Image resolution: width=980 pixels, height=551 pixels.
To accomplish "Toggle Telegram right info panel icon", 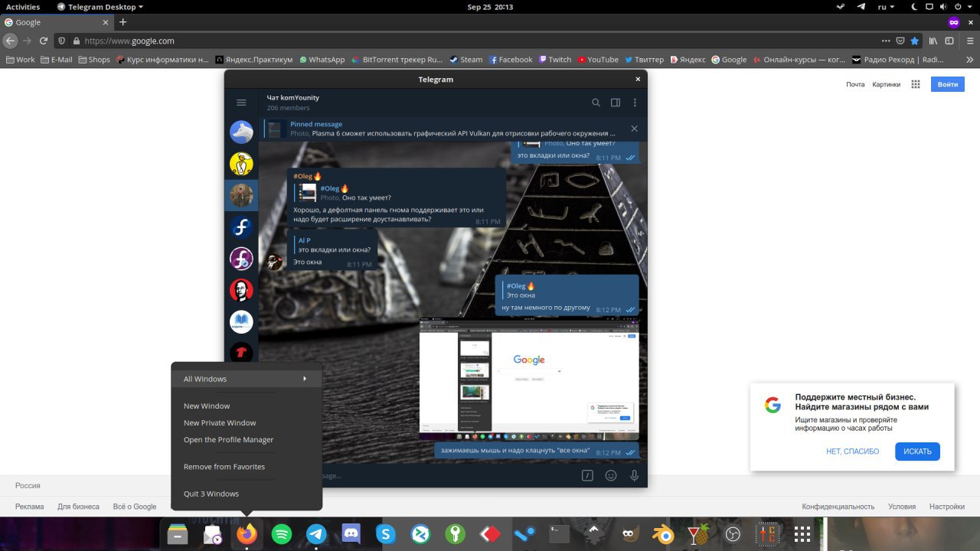I will point(615,103).
